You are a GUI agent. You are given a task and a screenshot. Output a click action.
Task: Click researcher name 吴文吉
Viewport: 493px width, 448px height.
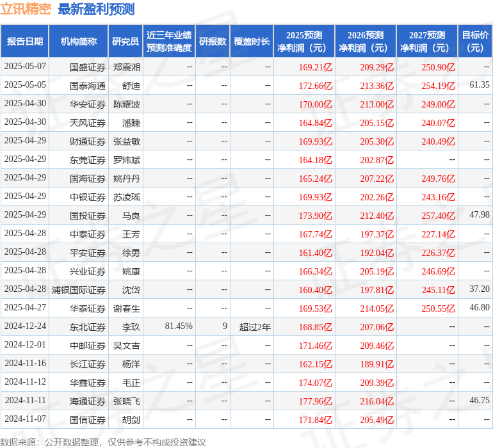point(127,346)
